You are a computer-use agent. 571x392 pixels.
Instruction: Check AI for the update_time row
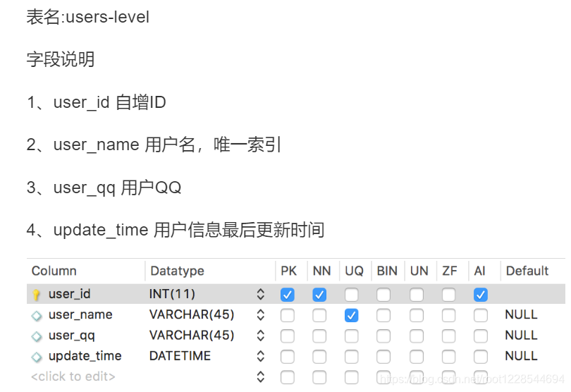click(480, 357)
